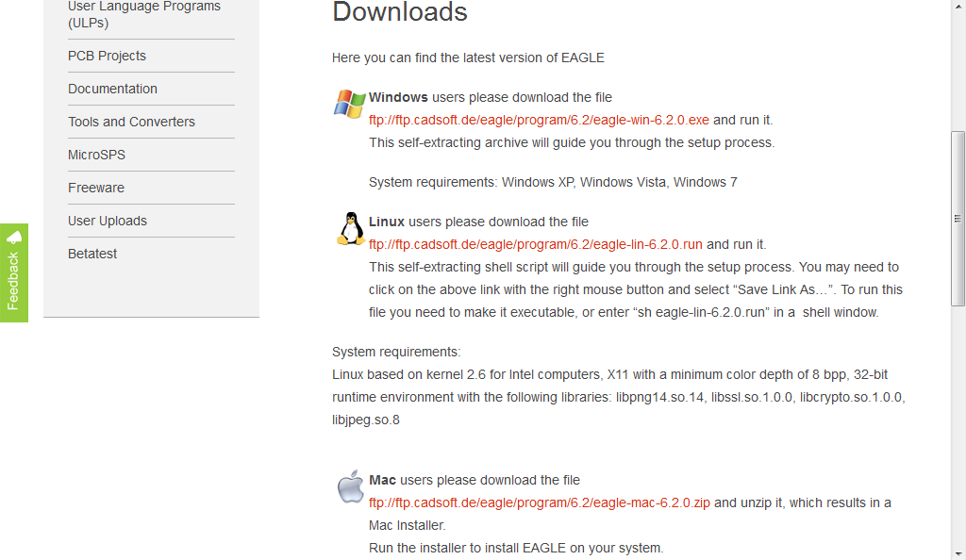
Task: Open the green Feedback side tab
Action: pyautogui.click(x=13, y=272)
